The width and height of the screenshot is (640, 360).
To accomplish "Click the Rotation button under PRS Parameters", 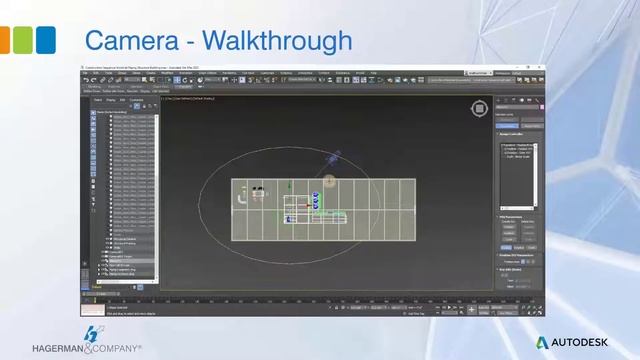I will click(519, 247).
